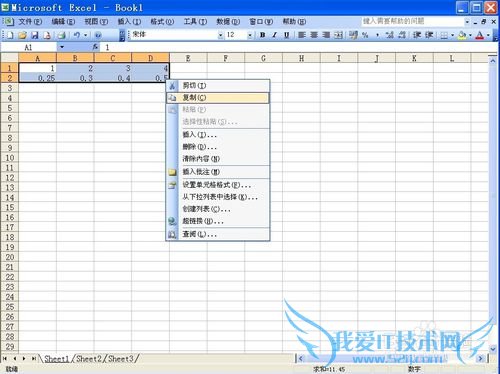Click the Borders icon
Image resolution: width=500 pixels, height=374 pixels.
(444, 35)
